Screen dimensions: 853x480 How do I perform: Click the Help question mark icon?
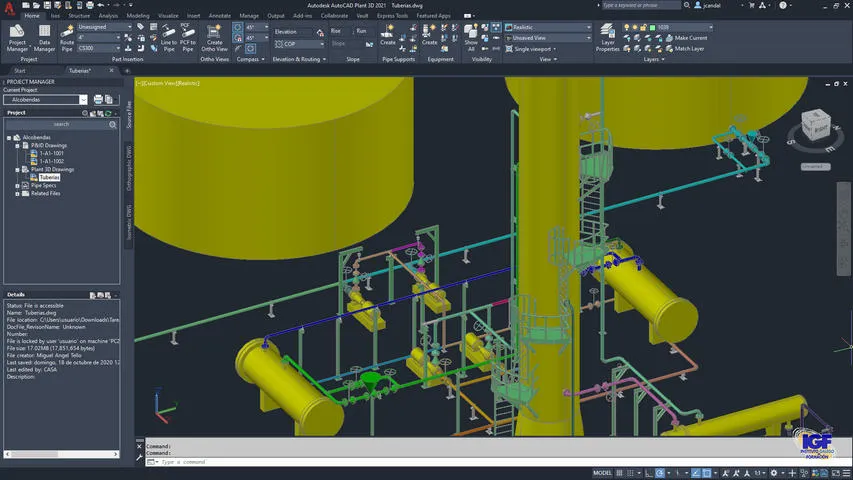[x=783, y=5]
